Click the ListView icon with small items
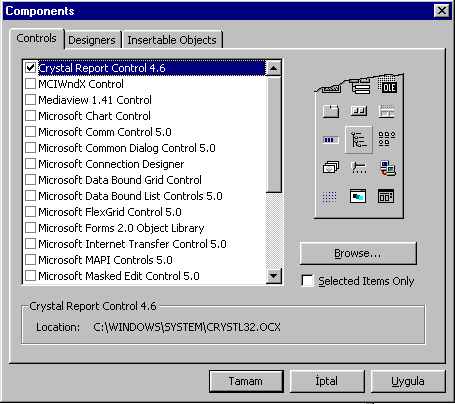The height and width of the screenshot is (404, 455). pos(387,139)
